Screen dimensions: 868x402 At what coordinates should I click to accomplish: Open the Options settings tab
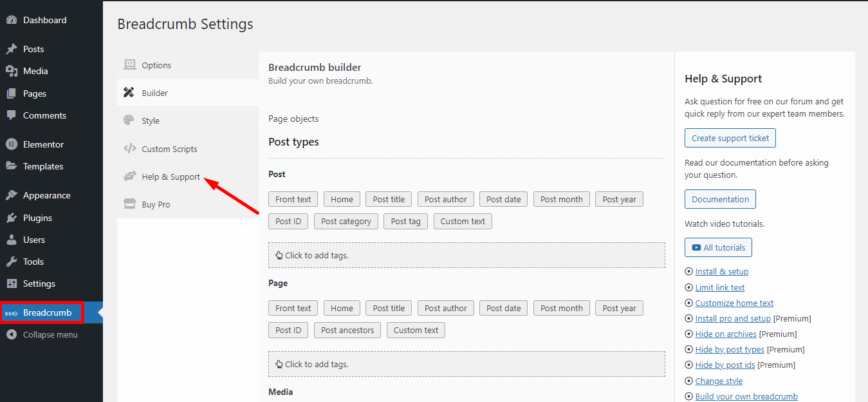pyautogui.click(x=188, y=65)
